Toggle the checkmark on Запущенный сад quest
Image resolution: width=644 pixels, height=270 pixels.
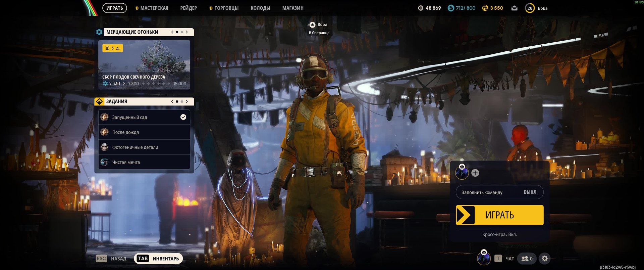(183, 117)
